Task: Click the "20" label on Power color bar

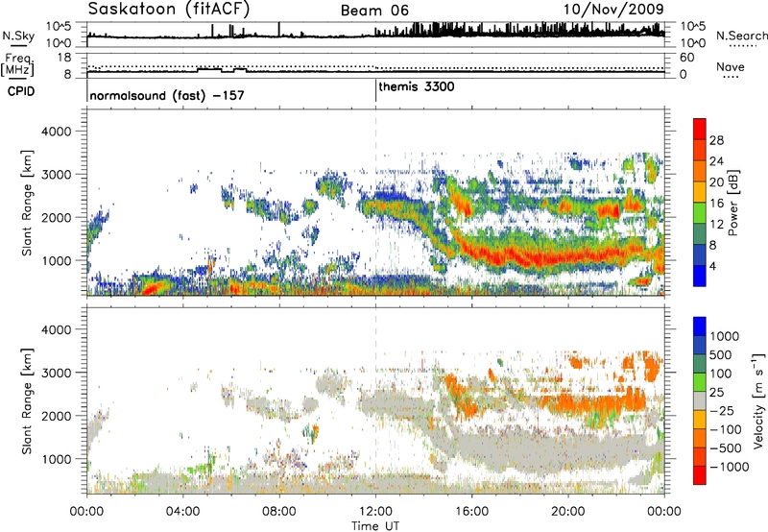Action: [x=716, y=182]
